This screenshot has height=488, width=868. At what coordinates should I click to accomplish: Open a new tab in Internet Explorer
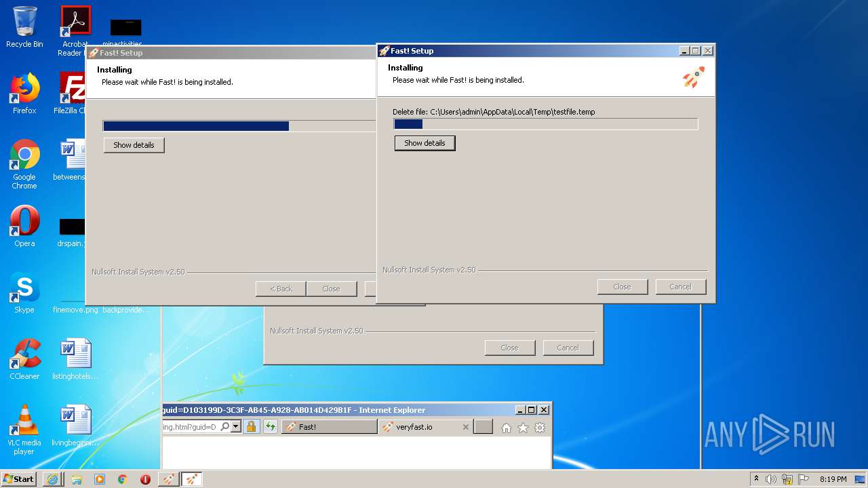(483, 427)
